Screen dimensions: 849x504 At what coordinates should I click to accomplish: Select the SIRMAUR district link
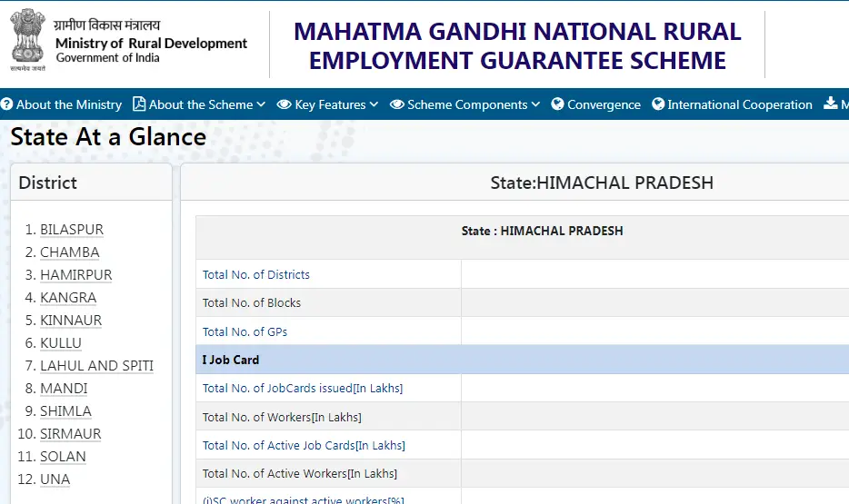tap(70, 434)
